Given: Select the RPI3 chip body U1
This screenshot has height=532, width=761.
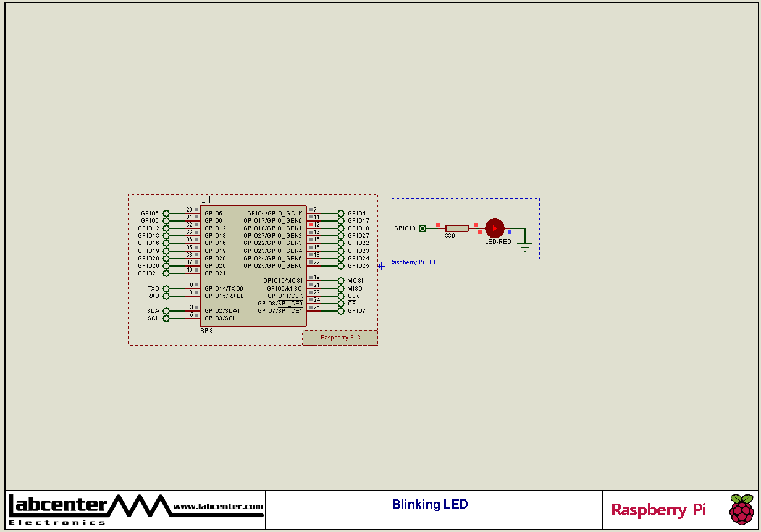Looking at the screenshot, I should coord(253,265).
